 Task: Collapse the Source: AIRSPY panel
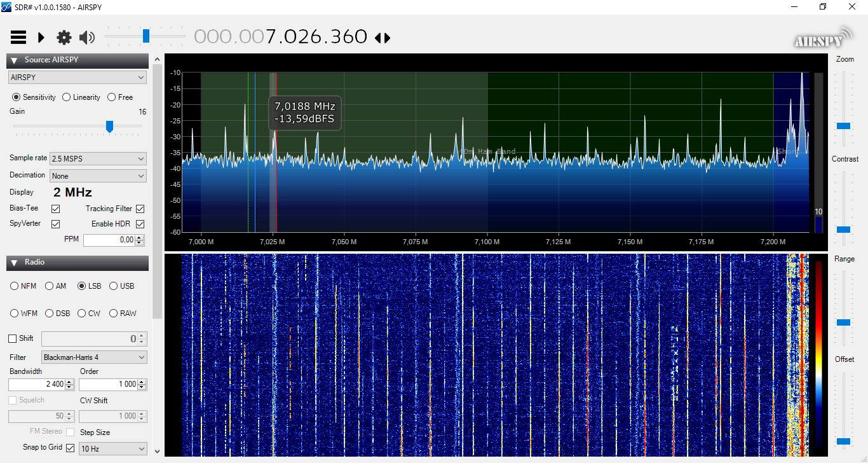click(14, 60)
